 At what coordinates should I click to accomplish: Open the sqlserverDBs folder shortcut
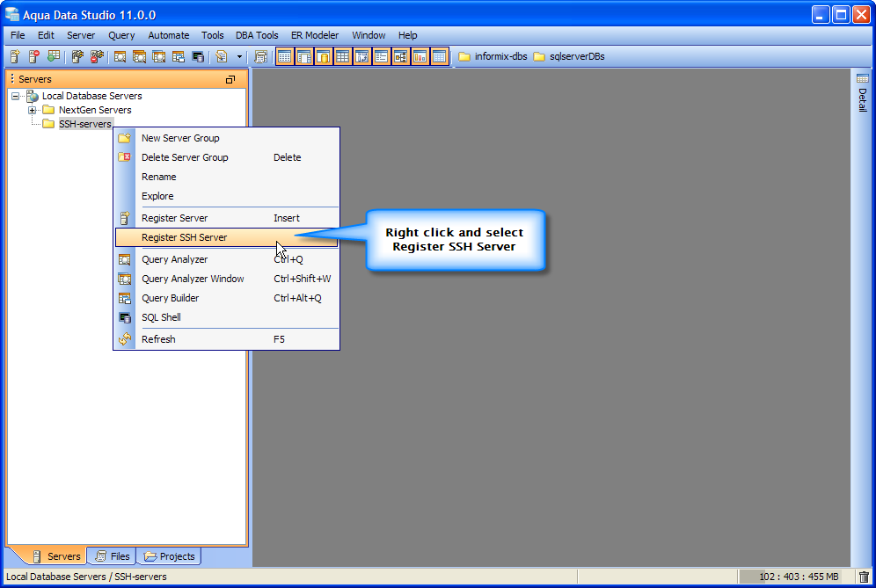click(x=569, y=56)
